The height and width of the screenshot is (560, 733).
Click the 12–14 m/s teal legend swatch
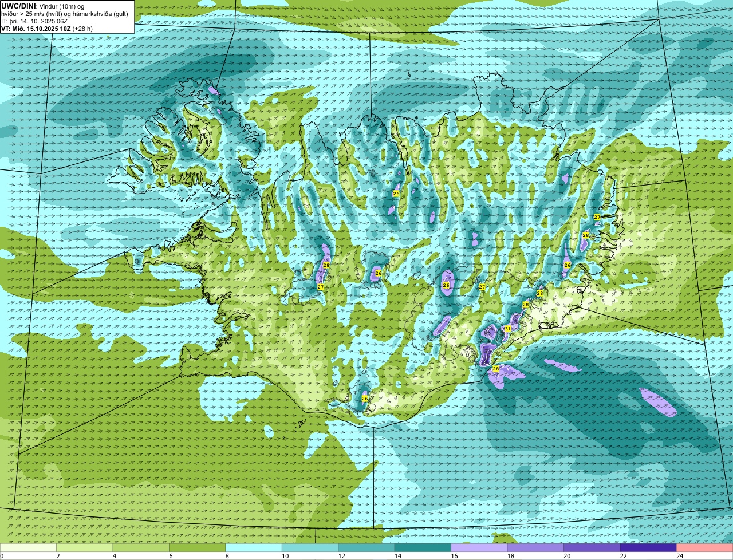366,548
